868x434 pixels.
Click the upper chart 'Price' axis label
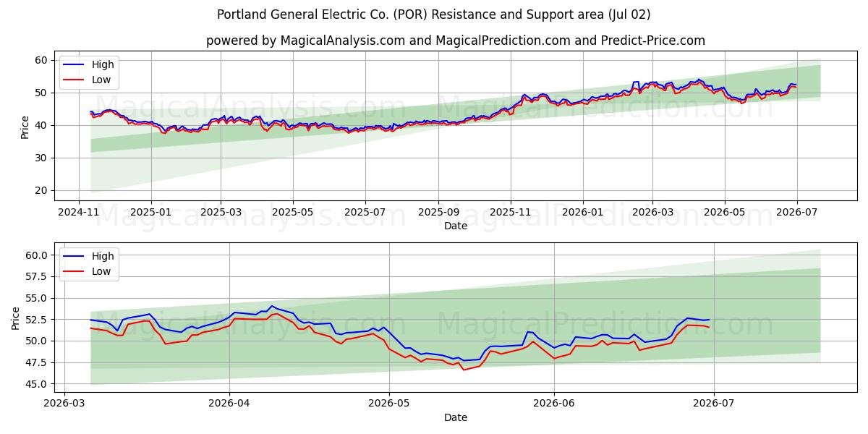coord(25,127)
